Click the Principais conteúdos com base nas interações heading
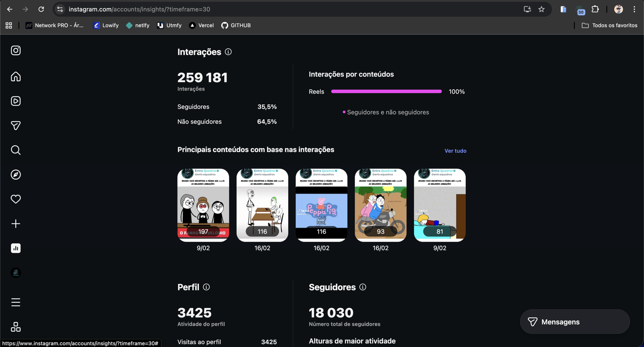 pos(256,149)
